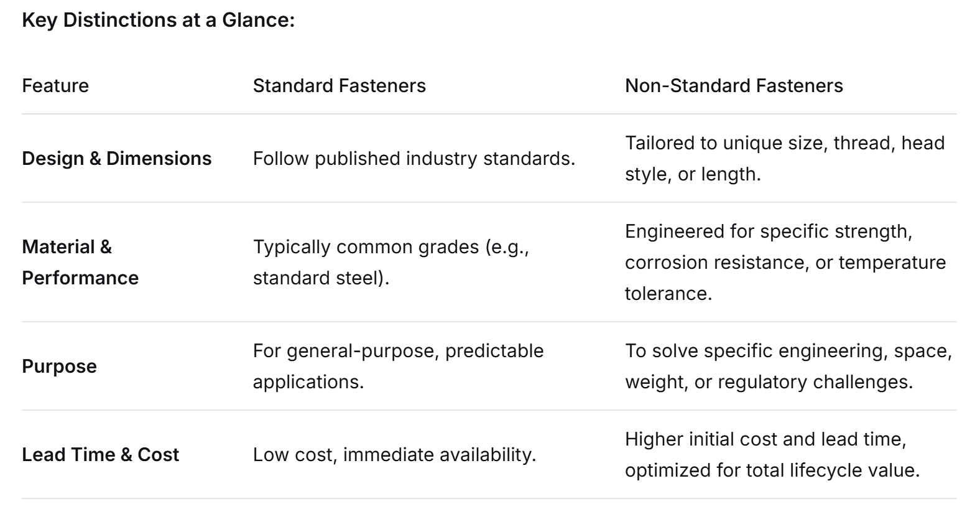Image resolution: width=980 pixels, height=509 pixels.
Task: Click the text "standard steel" in parentheses
Action: tap(317, 278)
